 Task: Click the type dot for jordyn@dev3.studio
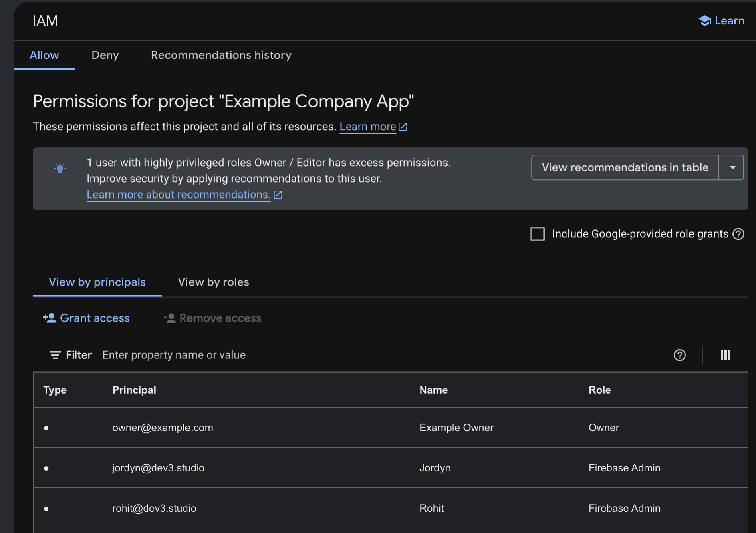[46, 468]
